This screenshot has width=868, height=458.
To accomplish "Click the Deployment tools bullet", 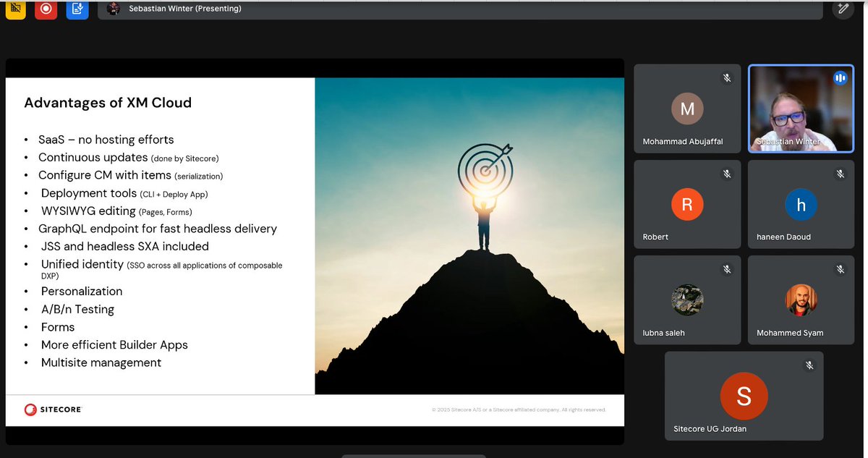I will pos(124,193).
